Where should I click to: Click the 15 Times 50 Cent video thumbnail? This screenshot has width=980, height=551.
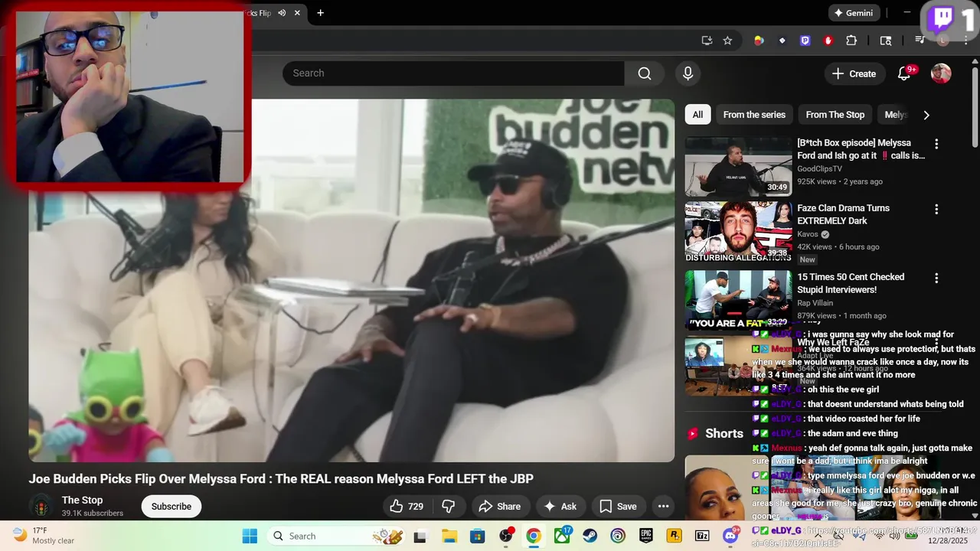[x=738, y=300]
